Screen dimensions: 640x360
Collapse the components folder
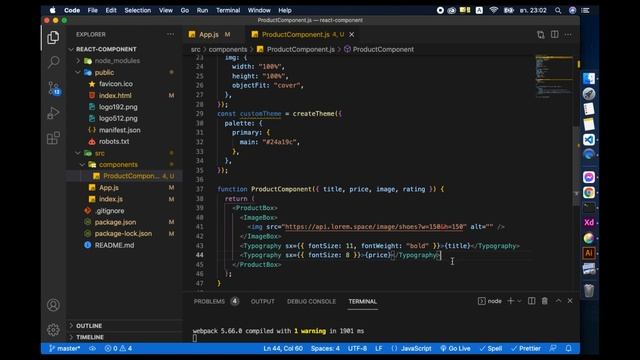pyautogui.click(x=124, y=164)
